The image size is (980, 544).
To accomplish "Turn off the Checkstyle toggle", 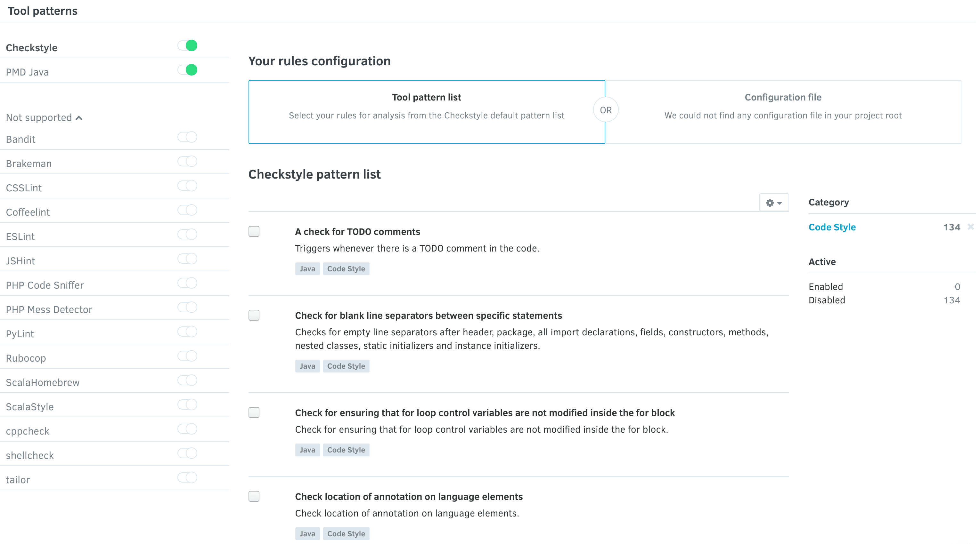I will (187, 46).
